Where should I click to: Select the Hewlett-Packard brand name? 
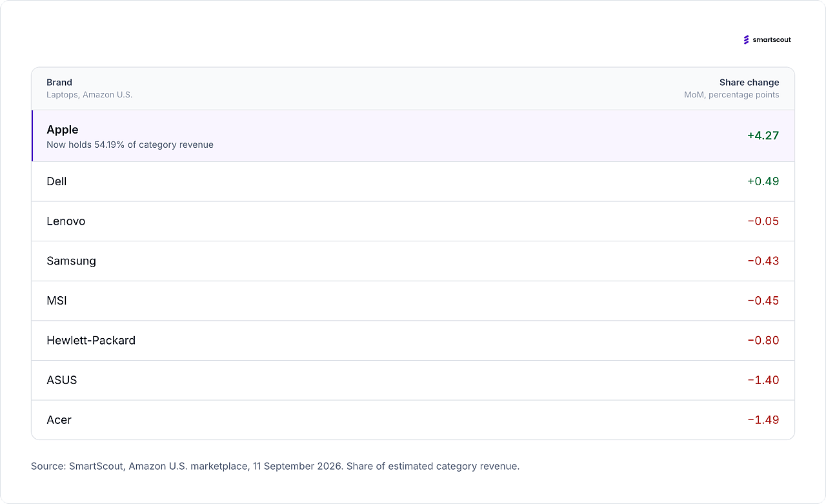click(x=91, y=340)
